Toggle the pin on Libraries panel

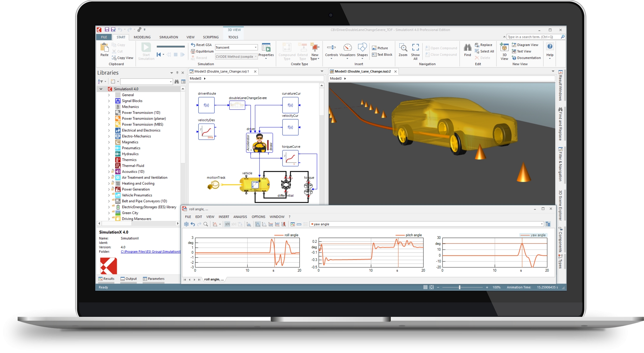pos(177,73)
